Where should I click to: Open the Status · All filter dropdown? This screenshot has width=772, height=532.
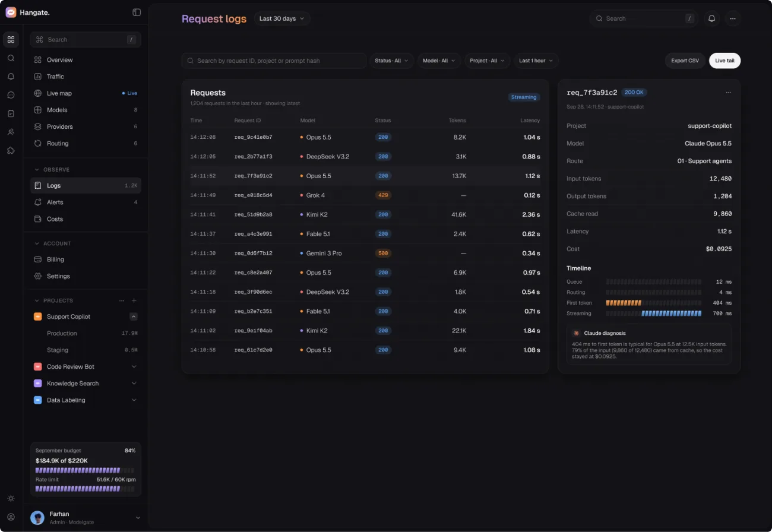point(391,61)
